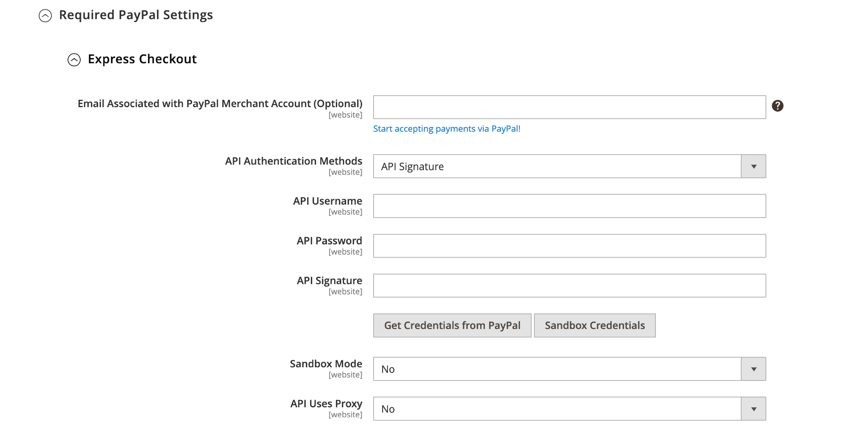Click Get Credentials from PayPal button
This screenshot has width=868, height=433.
tap(452, 325)
